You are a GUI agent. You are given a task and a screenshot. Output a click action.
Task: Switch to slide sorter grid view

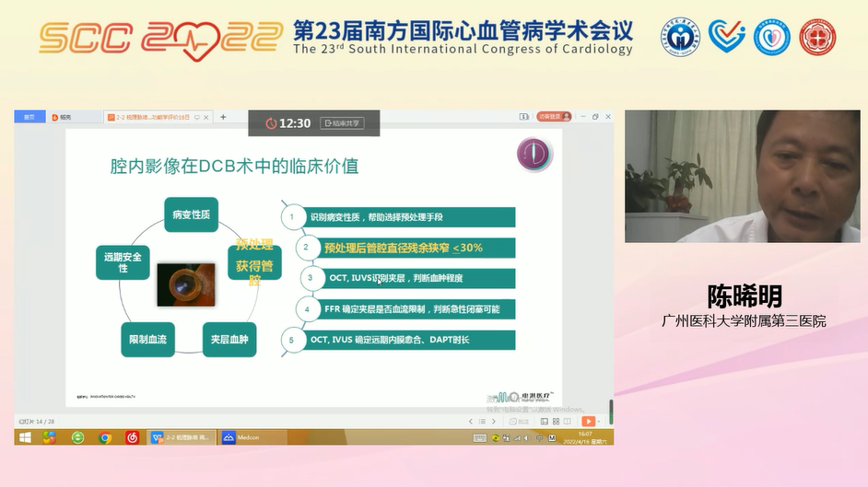pos(556,422)
